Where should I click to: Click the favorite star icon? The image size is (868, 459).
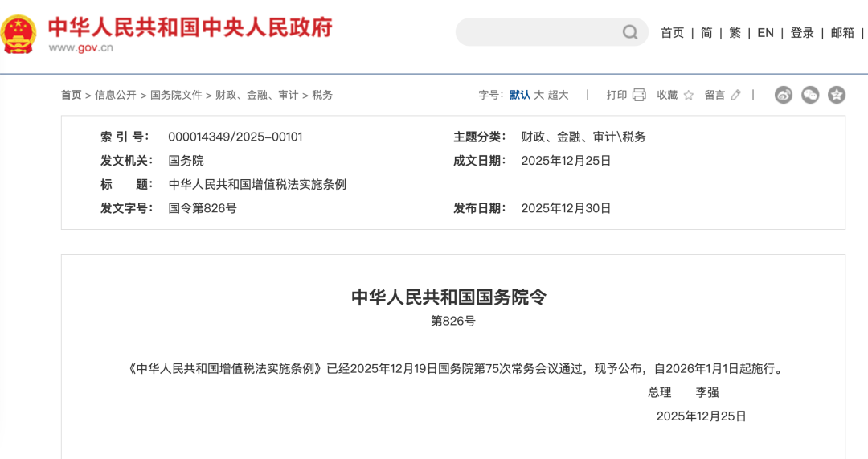[688, 95]
